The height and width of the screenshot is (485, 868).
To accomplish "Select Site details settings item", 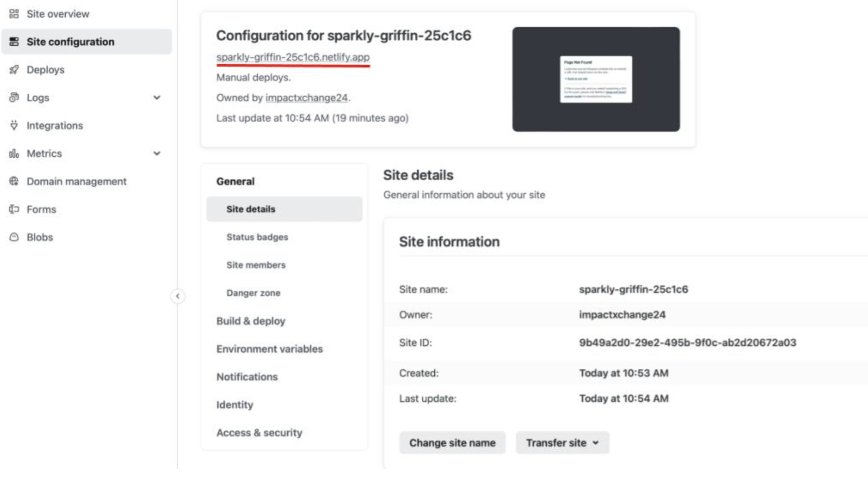I will [x=285, y=209].
